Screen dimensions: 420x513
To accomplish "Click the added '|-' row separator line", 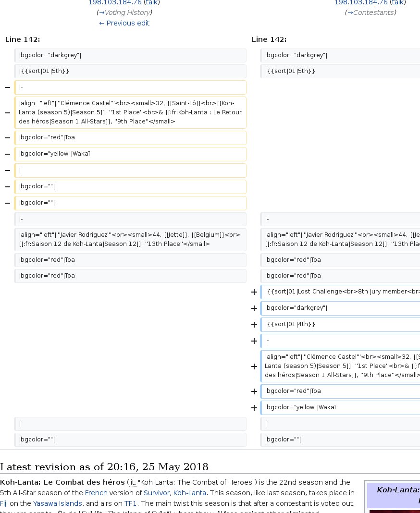I will click(340, 341).
